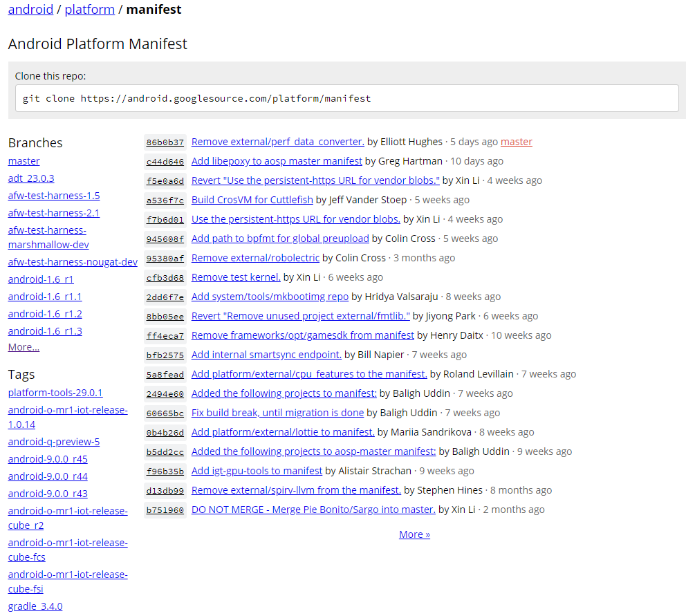Open commit hash bfb2575
695x616 pixels.
[165, 355]
